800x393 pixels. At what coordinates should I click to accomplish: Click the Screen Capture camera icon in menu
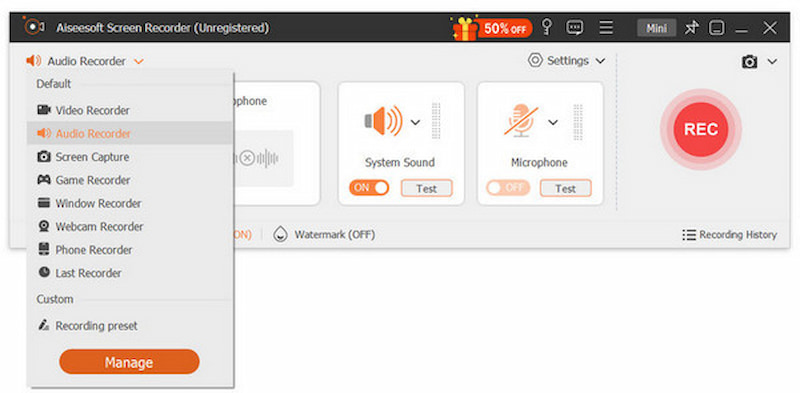(x=44, y=156)
